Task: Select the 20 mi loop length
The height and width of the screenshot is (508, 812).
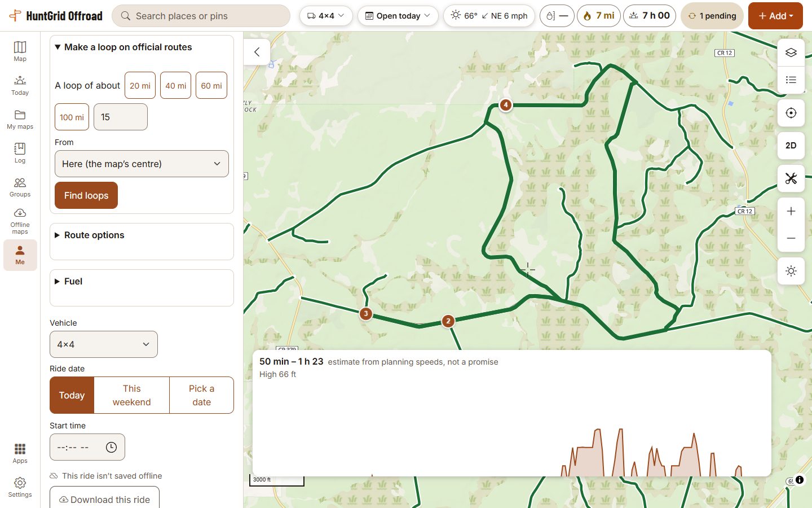Action: click(x=140, y=85)
